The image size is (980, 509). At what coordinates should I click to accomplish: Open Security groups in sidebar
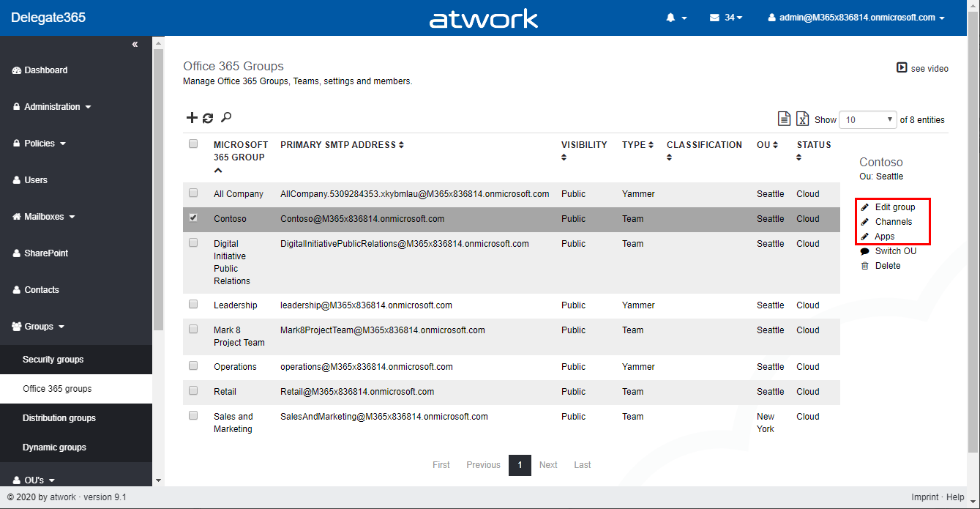(x=53, y=360)
